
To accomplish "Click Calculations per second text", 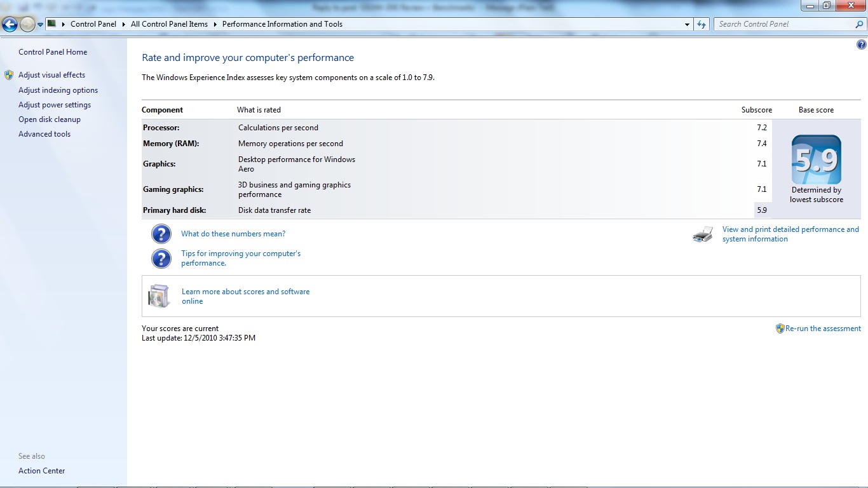I will pos(278,128).
